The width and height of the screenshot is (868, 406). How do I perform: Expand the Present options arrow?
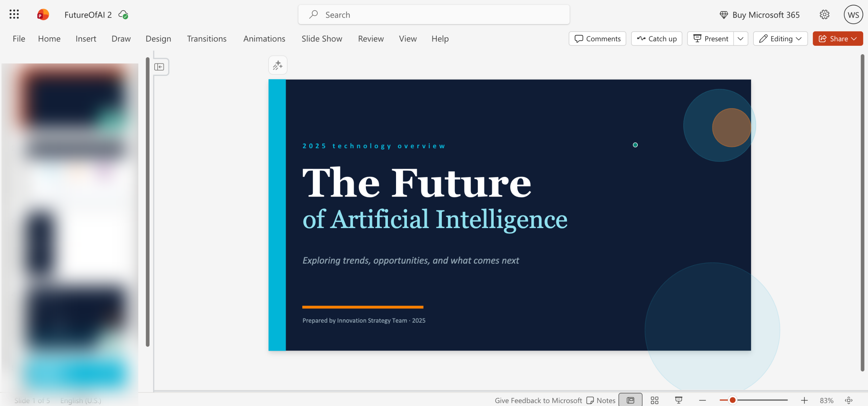click(x=741, y=39)
